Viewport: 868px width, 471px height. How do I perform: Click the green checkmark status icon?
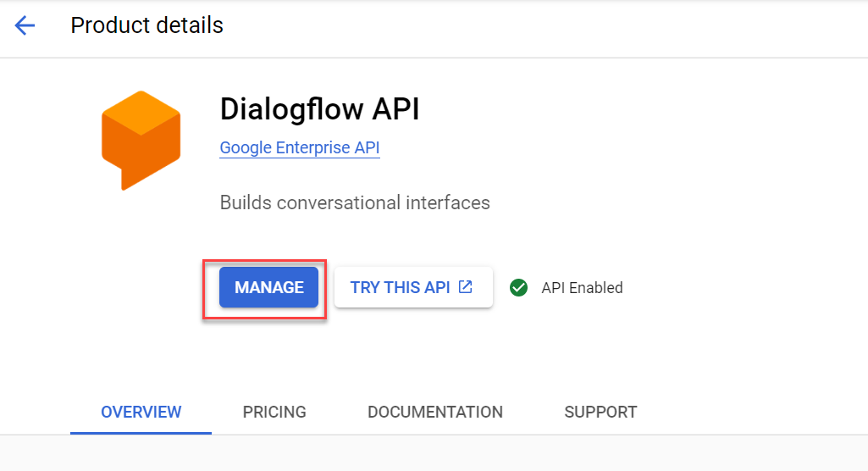pos(518,288)
